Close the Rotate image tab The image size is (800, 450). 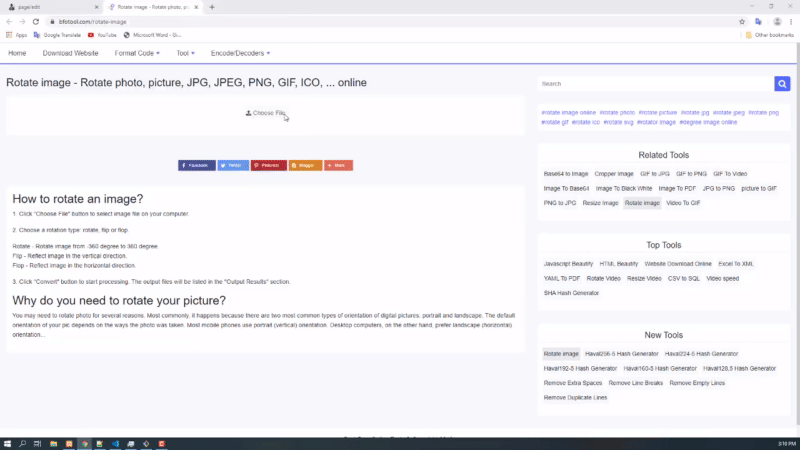[x=196, y=7]
